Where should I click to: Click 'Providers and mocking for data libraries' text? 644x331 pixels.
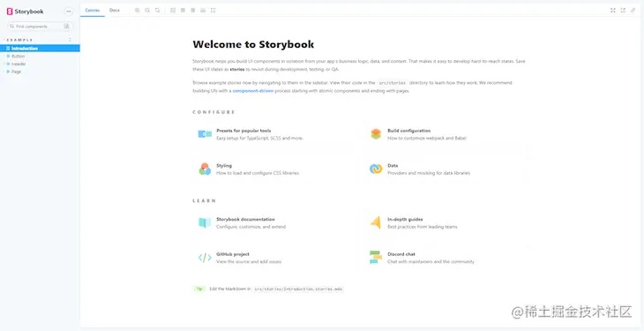(x=429, y=173)
